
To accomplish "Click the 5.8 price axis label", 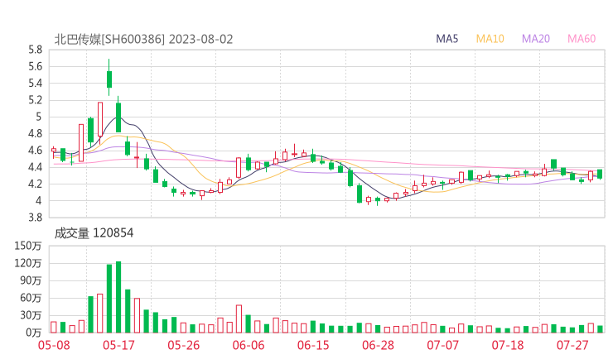I will pos(35,50).
